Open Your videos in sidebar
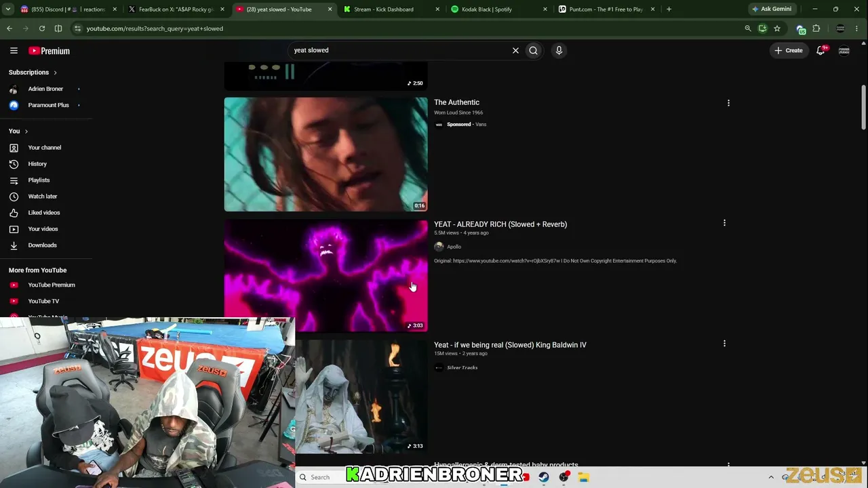The width and height of the screenshot is (868, 488). [x=43, y=229]
